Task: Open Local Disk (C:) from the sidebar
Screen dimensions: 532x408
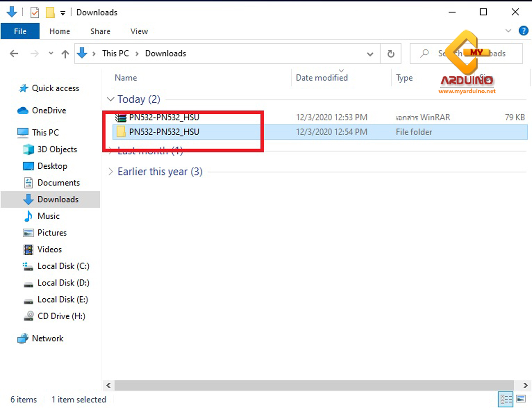Action: [x=63, y=266]
